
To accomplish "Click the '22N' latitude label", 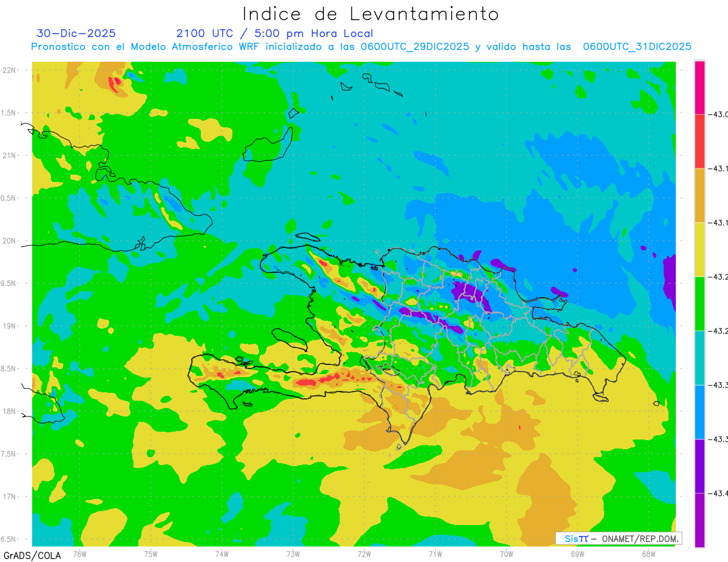I will point(10,70).
